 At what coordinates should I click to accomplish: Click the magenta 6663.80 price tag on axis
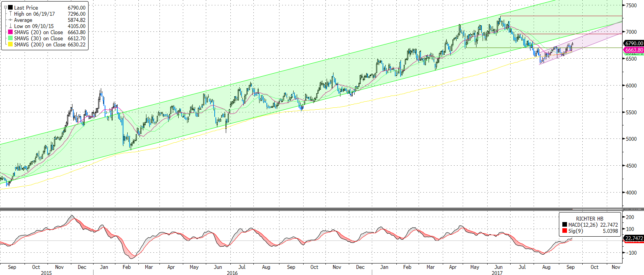pyautogui.click(x=634, y=50)
